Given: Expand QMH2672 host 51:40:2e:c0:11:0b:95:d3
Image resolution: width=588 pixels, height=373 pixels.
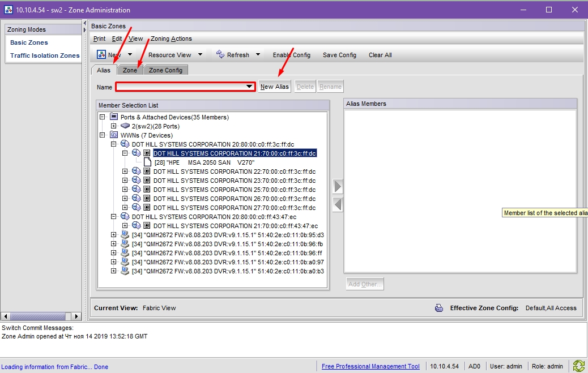Looking at the screenshot, I should [114, 235].
